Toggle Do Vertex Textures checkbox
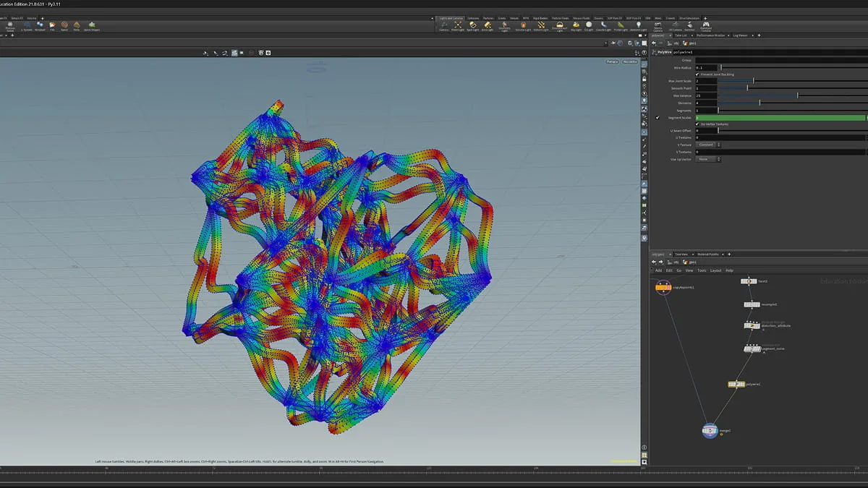 coord(697,124)
